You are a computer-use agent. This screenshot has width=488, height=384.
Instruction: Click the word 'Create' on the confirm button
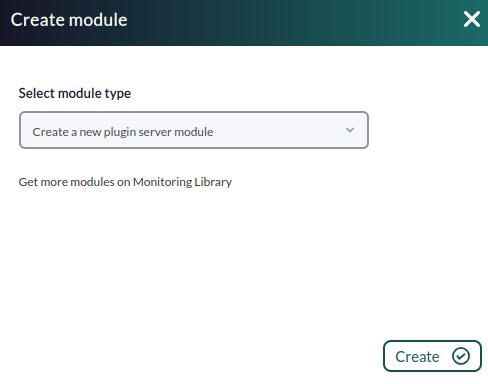(x=417, y=357)
